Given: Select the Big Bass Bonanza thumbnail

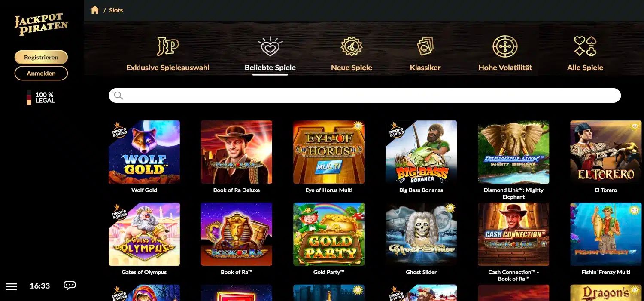Looking at the screenshot, I should coord(421,152).
